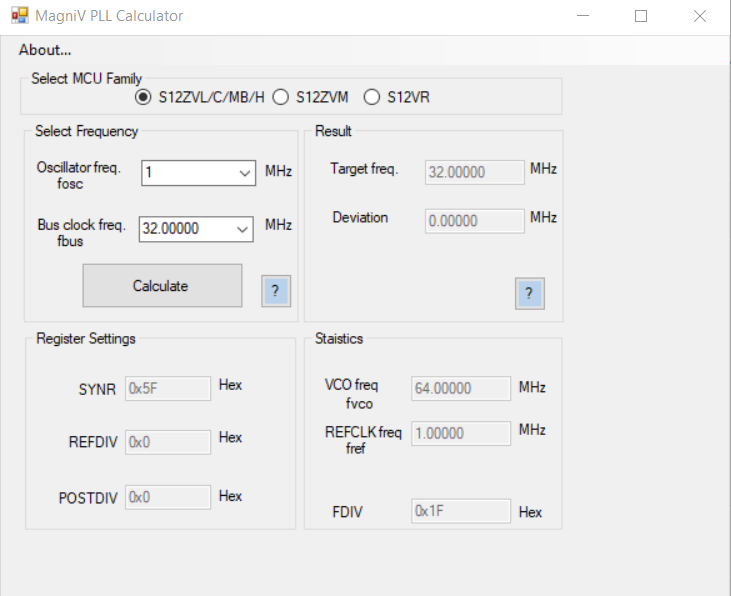Screen dimensions: 731x596
Task: Click the SYNR register field showing 0x5F
Action: pyautogui.click(x=168, y=388)
